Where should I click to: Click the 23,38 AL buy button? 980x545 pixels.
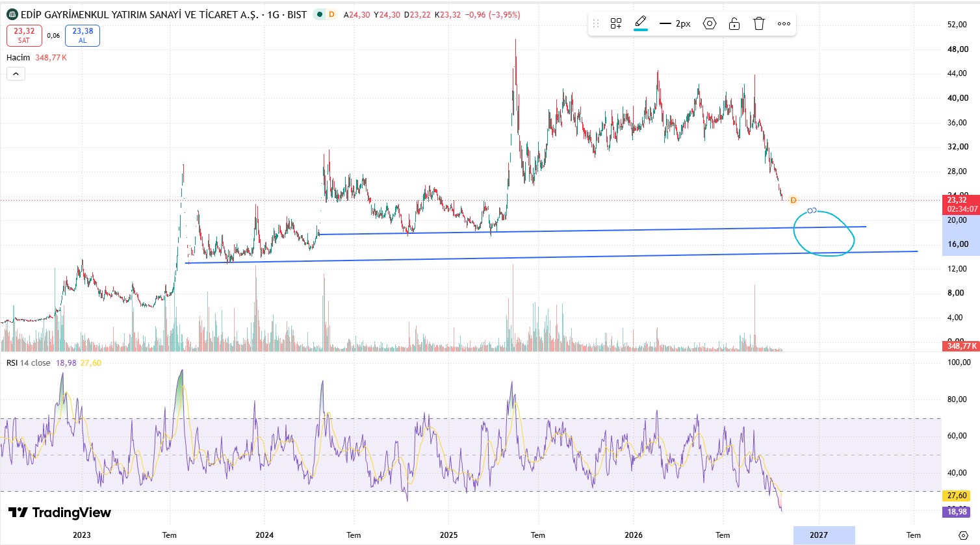pos(83,35)
